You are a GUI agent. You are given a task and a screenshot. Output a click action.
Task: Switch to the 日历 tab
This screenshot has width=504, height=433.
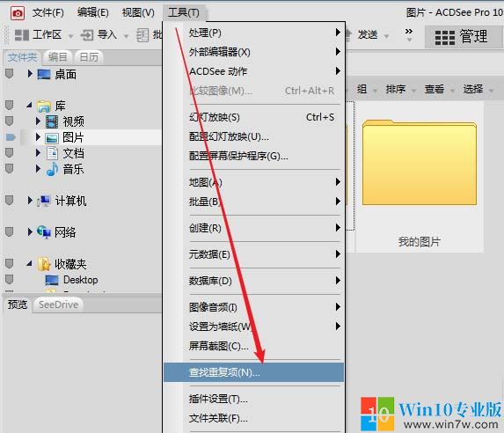tap(89, 57)
